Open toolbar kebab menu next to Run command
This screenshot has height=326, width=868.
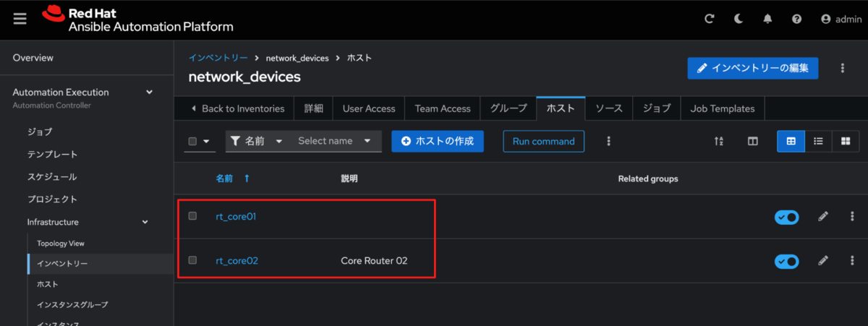click(x=608, y=141)
